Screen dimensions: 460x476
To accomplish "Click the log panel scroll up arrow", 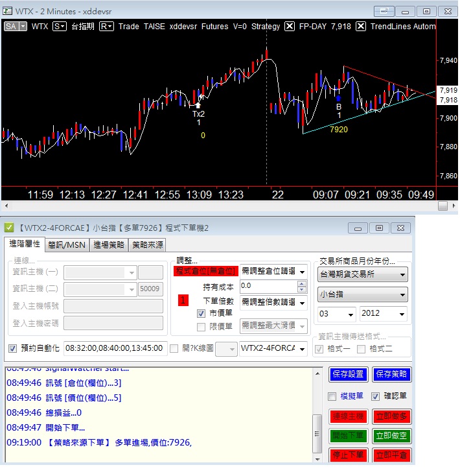I will point(317,374).
